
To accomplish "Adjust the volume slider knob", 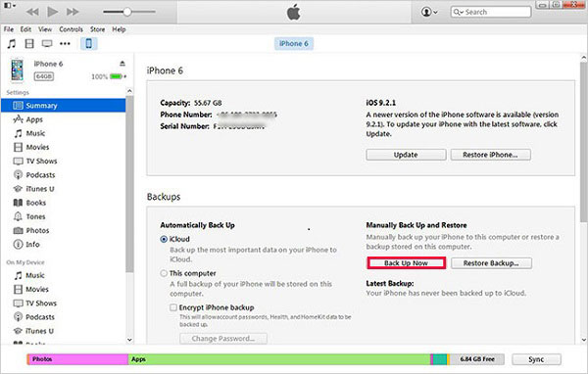I will [127, 12].
